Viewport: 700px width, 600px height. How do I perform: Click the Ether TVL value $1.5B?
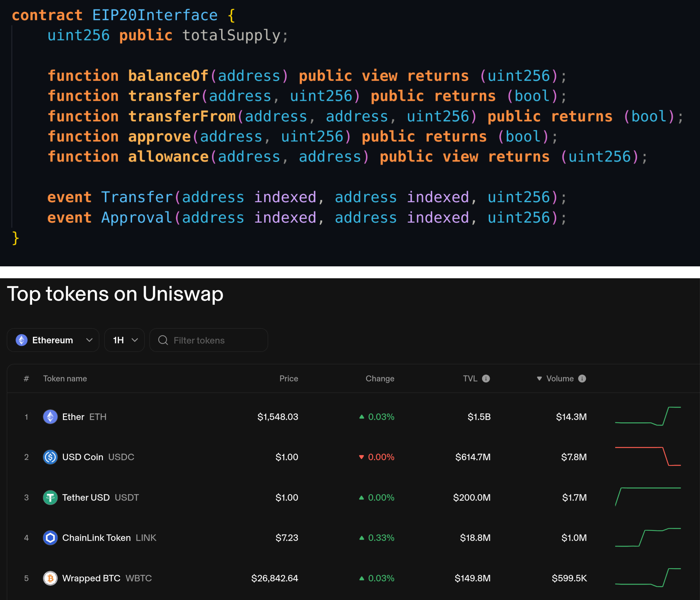pyautogui.click(x=479, y=417)
